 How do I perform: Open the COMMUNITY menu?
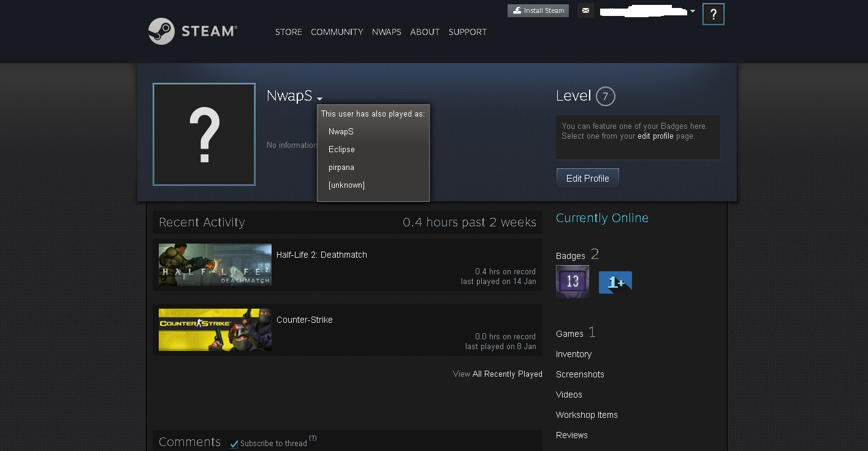pyautogui.click(x=337, y=32)
